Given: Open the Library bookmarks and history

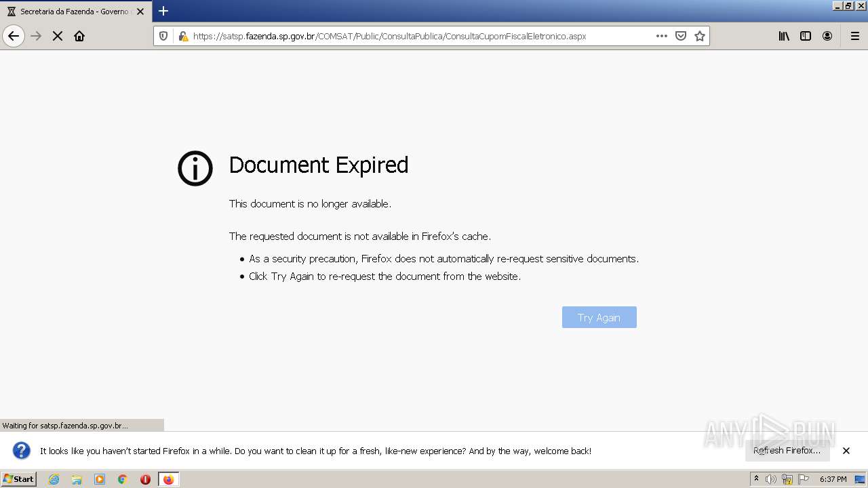Looking at the screenshot, I should pyautogui.click(x=784, y=36).
